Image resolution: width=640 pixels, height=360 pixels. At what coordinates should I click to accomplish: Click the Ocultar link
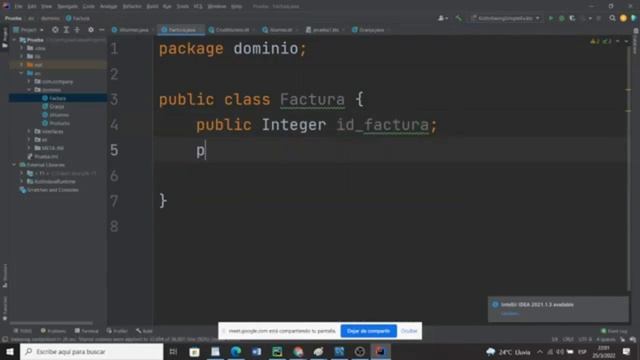click(409, 331)
